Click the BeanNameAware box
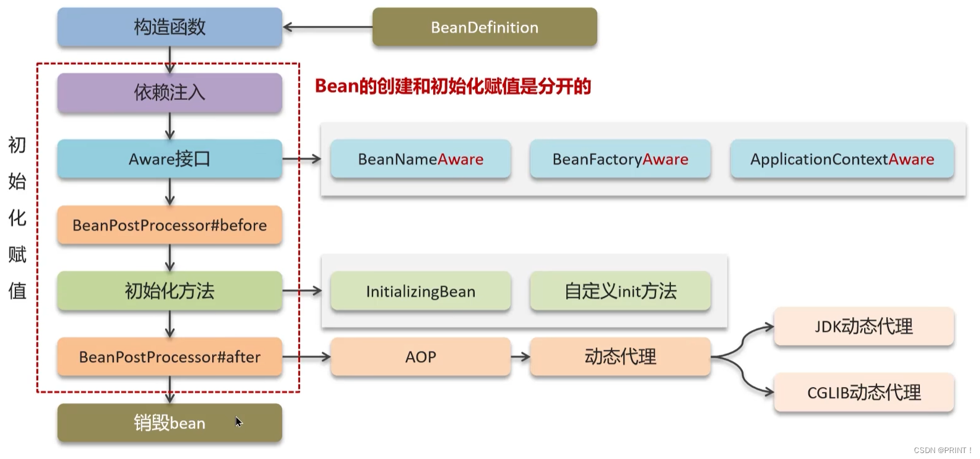This screenshot has width=980, height=459. 421,159
